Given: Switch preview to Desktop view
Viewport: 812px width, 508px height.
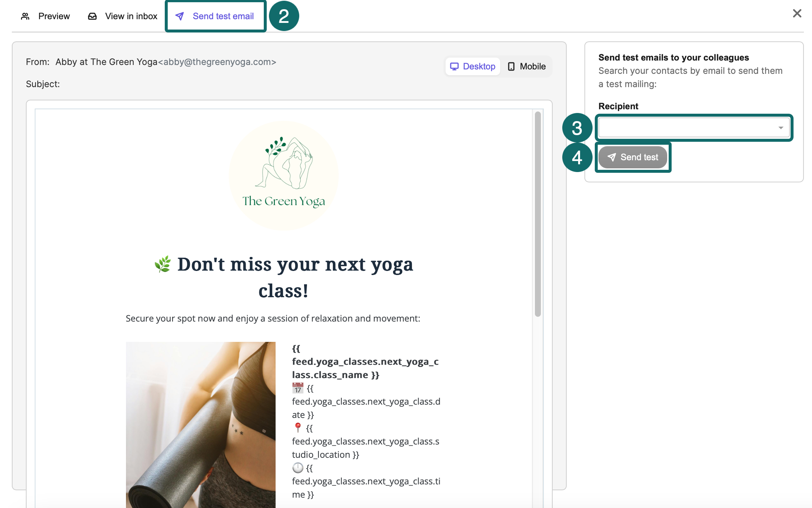Looking at the screenshot, I should (x=473, y=66).
